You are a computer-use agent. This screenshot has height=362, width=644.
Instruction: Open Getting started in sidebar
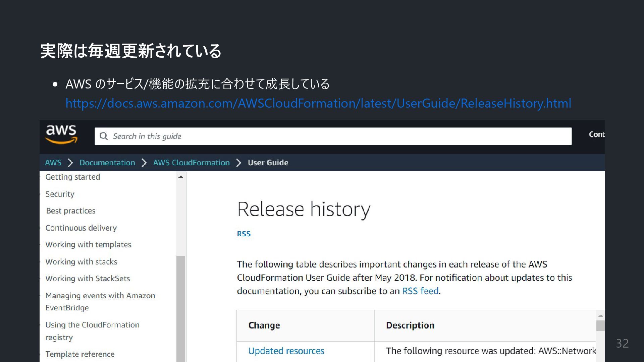pos(73,177)
